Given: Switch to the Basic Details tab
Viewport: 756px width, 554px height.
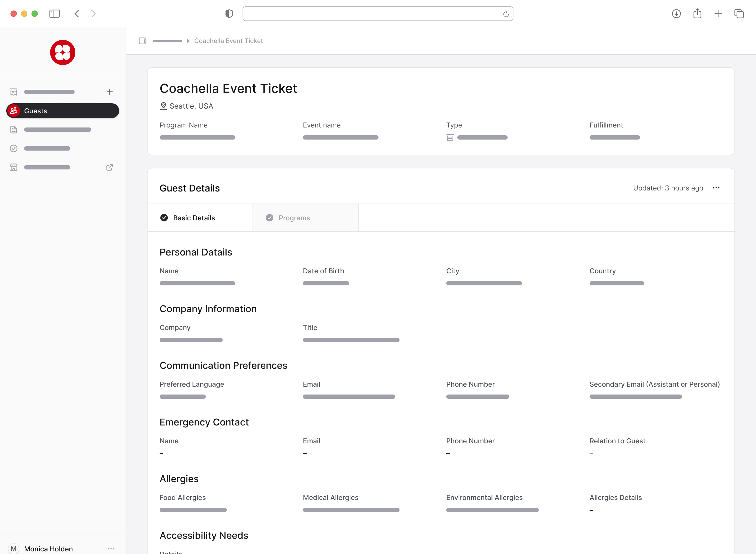Looking at the screenshot, I should coord(200,218).
